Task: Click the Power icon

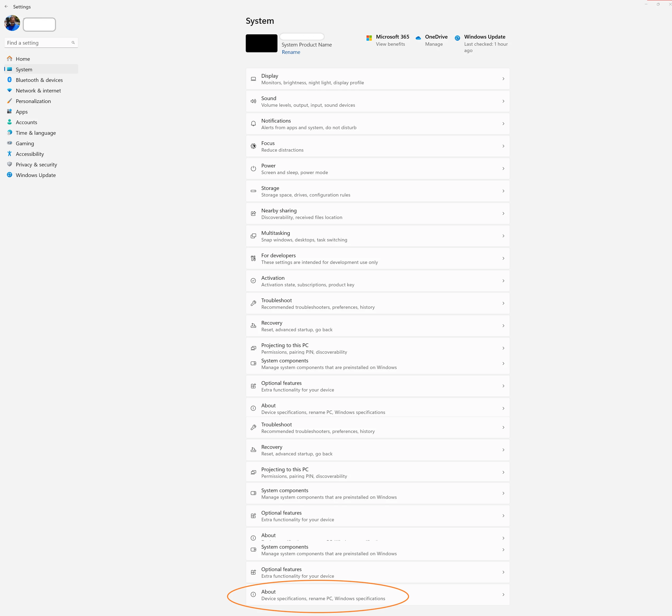Action: (253, 169)
